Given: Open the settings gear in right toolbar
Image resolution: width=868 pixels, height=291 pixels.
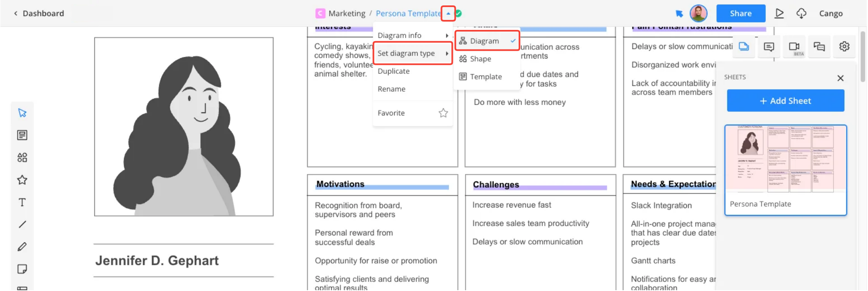Looking at the screenshot, I should tap(844, 46).
